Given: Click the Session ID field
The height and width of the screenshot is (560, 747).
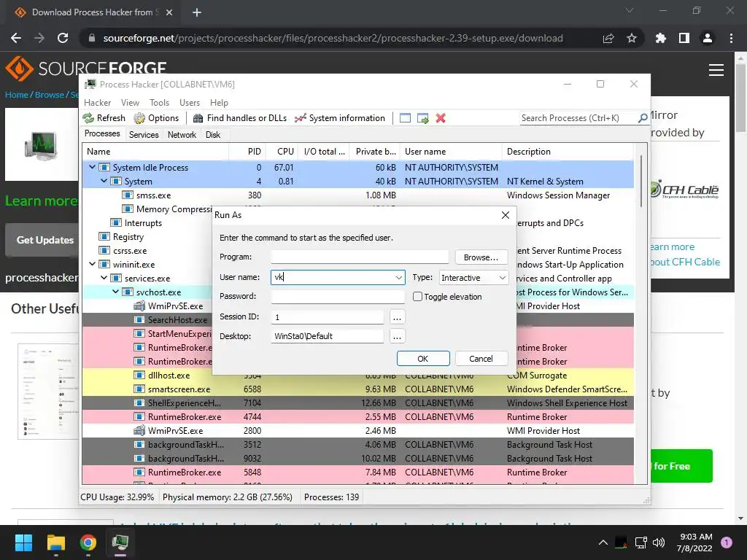Looking at the screenshot, I should [328, 317].
